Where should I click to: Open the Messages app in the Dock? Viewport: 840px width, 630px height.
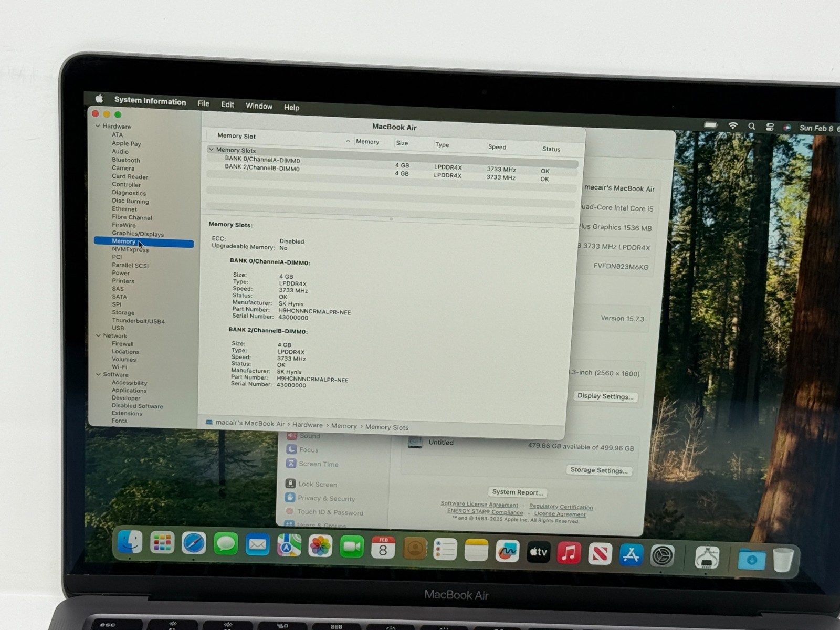pyautogui.click(x=226, y=544)
